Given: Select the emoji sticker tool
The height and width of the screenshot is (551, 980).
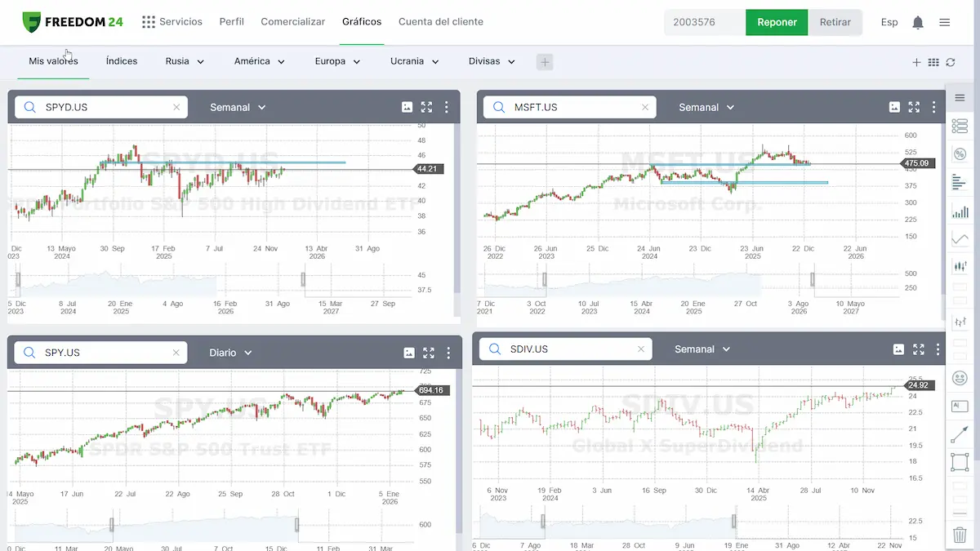Looking at the screenshot, I should (x=960, y=378).
